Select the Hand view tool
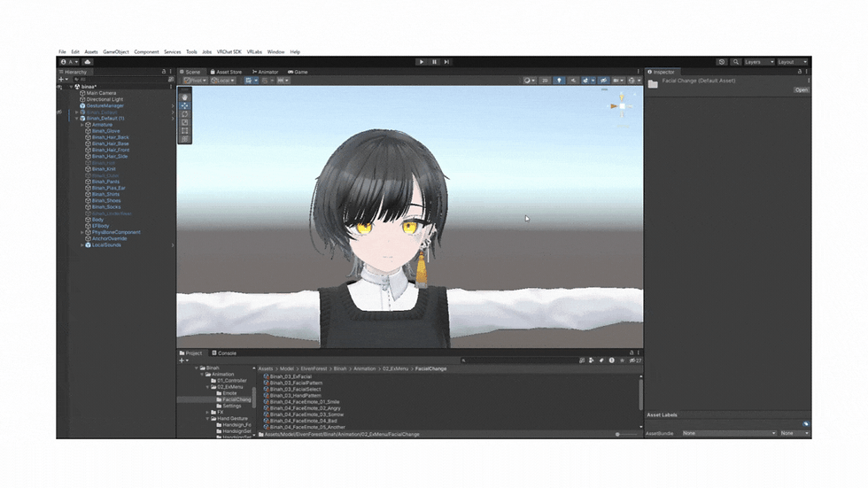Viewport: 868px width, 488px height. tap(184, 97)
